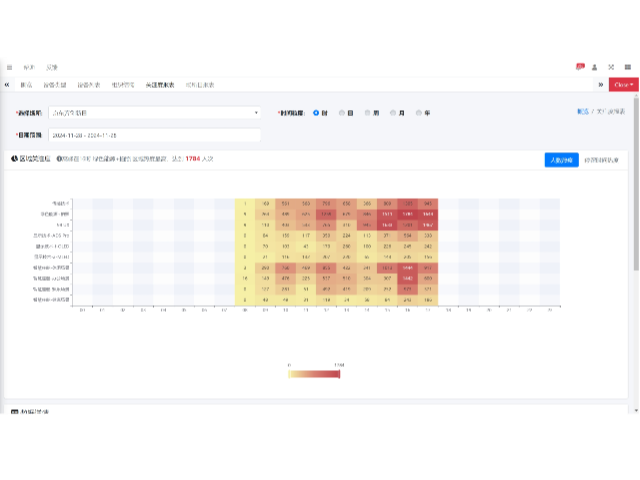
Task: Open the hamburger sidebar menu icon
Action: (10, 67)
